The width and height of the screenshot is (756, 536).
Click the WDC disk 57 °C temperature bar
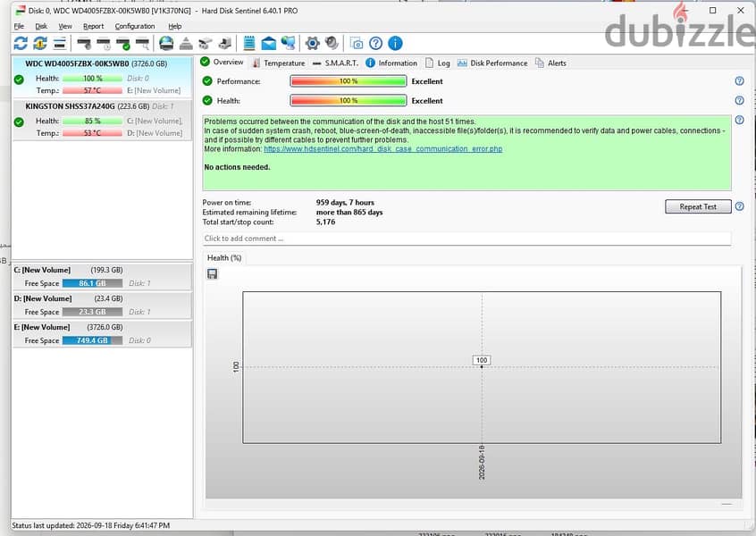click(92, 90)
